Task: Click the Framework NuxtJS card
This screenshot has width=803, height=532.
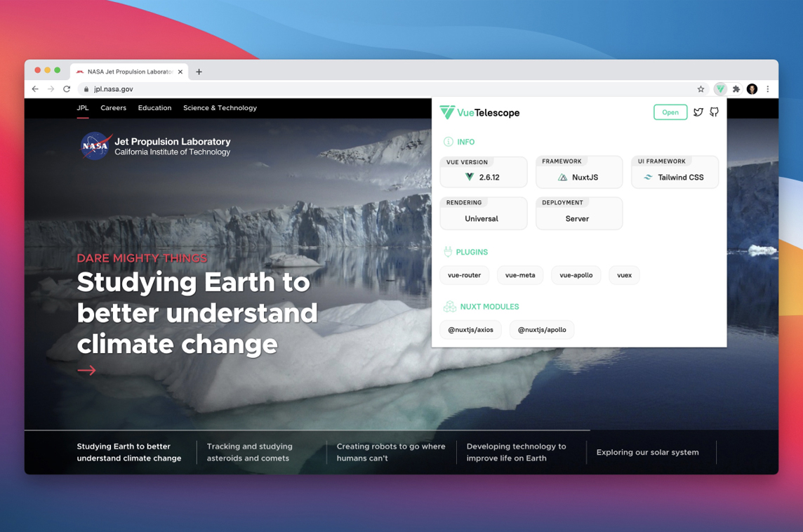Action: (579, 172)
